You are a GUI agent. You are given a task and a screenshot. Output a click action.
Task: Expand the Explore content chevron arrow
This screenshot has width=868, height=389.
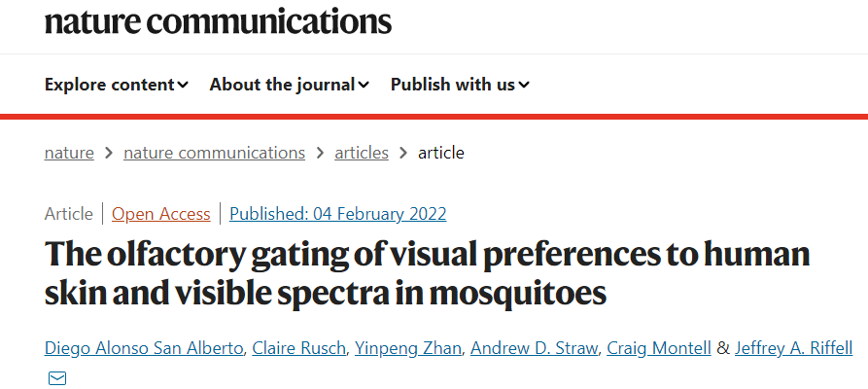183,86
